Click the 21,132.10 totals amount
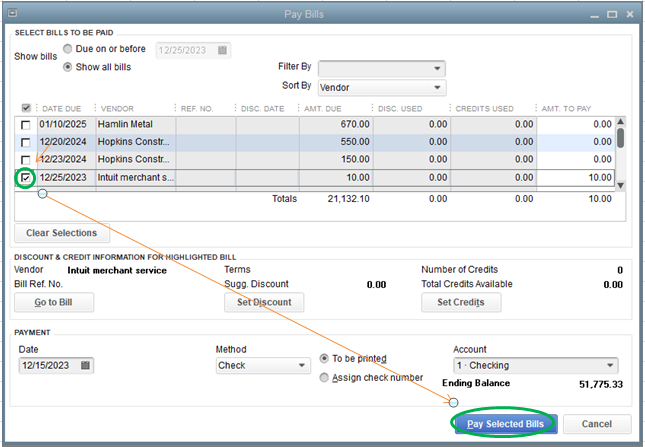 (x=348, y=199)
